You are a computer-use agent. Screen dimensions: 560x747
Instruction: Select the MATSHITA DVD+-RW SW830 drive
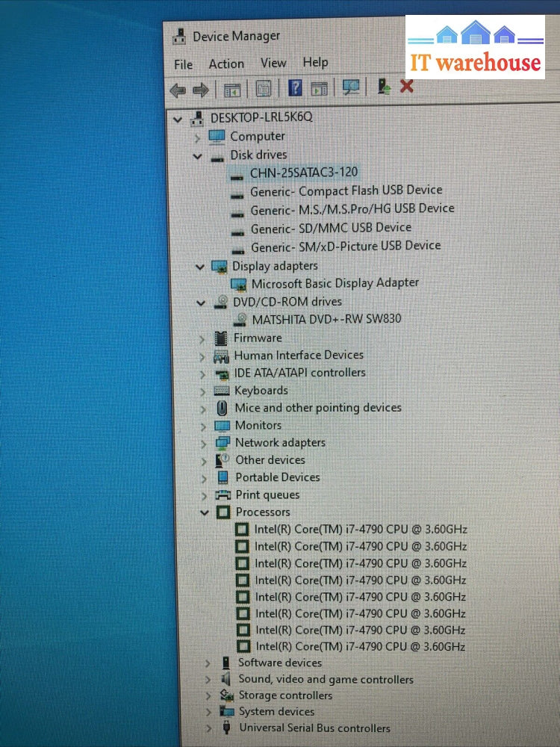(326, 319)
